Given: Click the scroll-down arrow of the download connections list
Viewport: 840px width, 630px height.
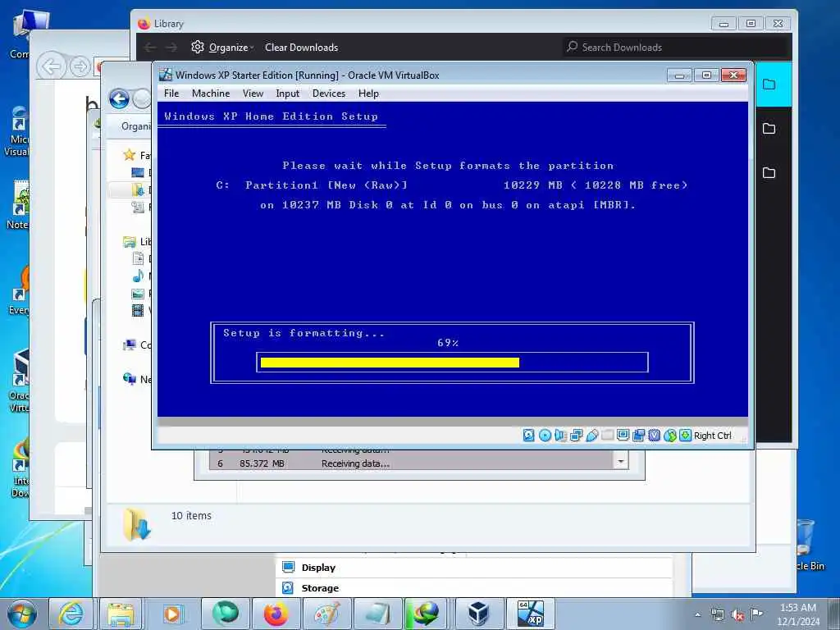Looking at the screenshot, I should [x=620, y=461].
